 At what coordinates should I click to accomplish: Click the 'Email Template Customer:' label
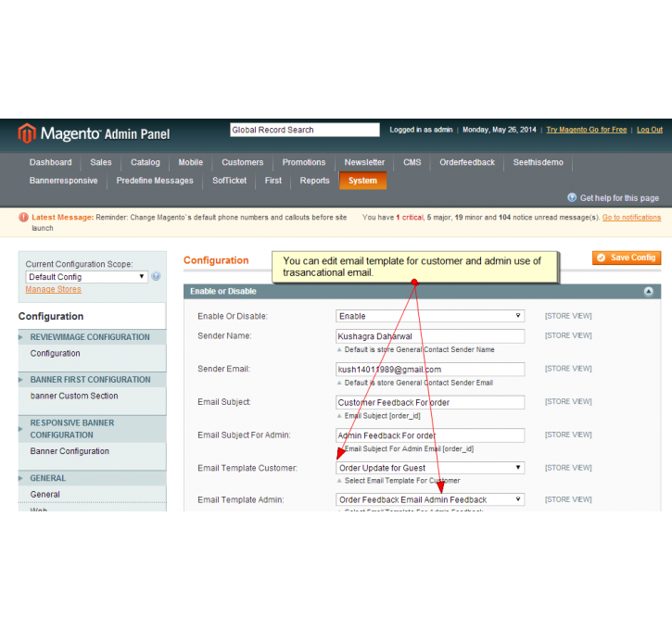[x=247, y=468]
